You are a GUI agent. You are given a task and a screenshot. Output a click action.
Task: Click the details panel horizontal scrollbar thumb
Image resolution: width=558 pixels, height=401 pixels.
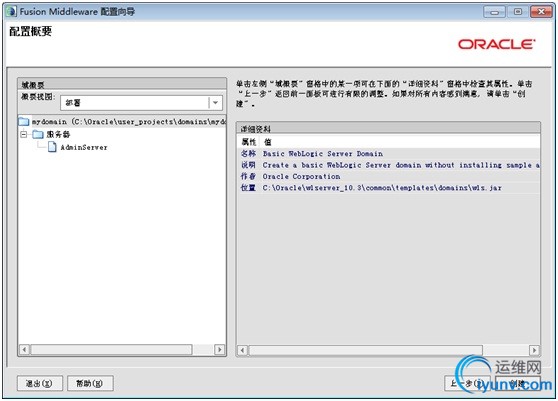(365, 350)
